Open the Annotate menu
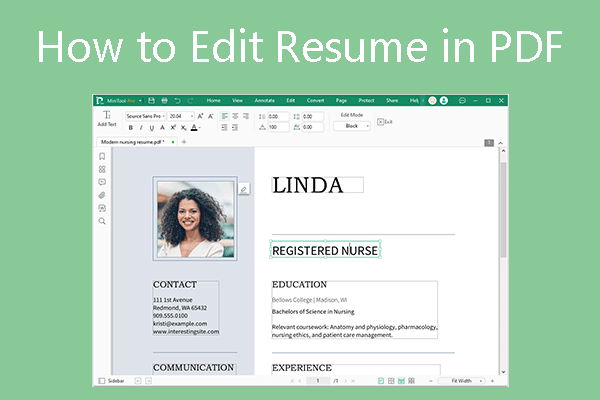The image size is (600, 400). (264, 100)
